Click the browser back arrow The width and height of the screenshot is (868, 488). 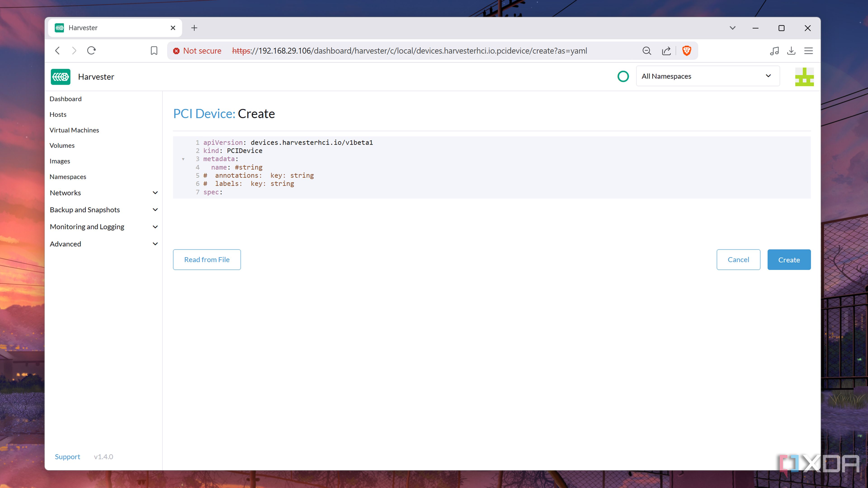57,51
